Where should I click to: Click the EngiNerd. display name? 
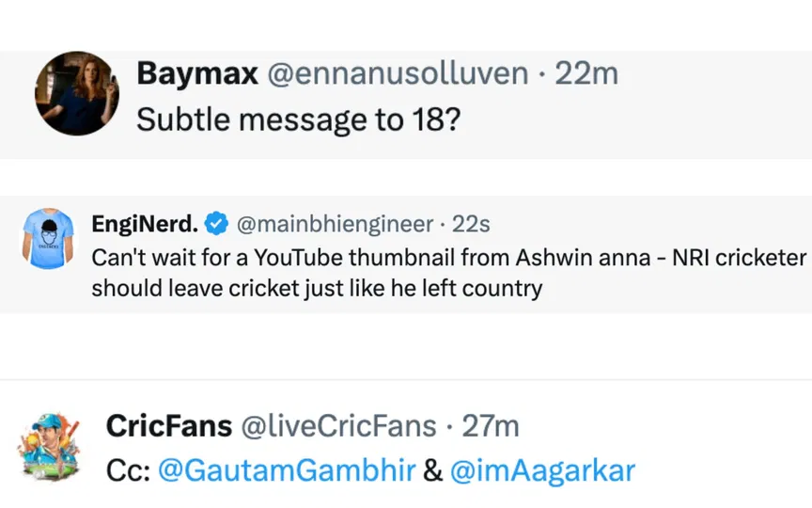144,225
